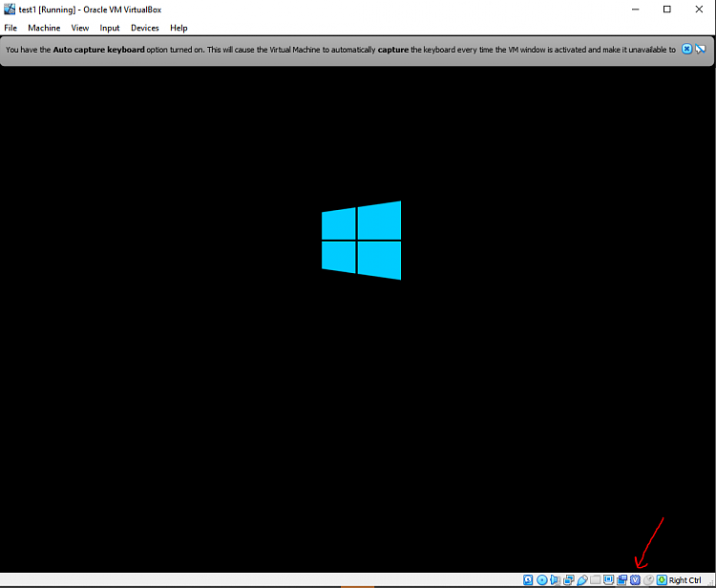Click the don't show message again icon
The width and height of the screenshot is (716, 588).
tap(701, 49)
